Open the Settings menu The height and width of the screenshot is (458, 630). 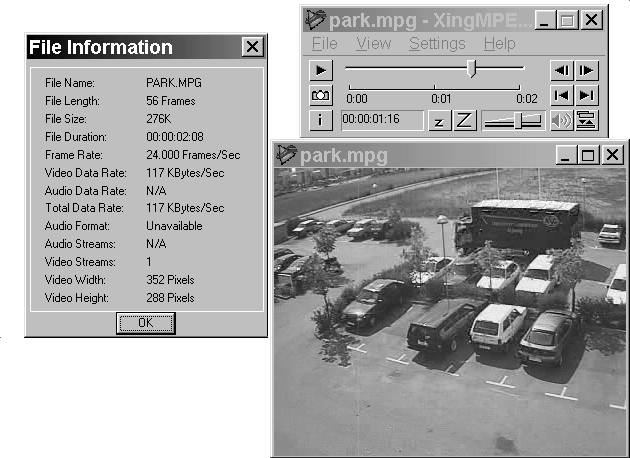[437, 43]
